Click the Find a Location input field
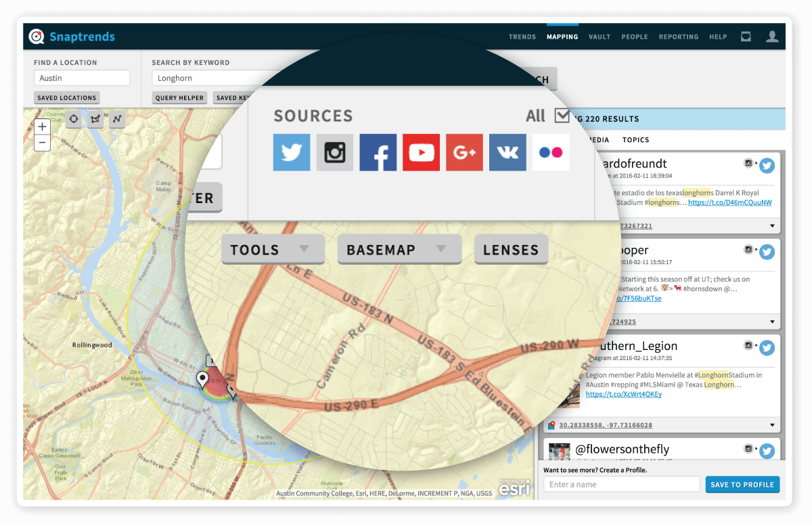The image size is (812, 526). click(81, 79)
